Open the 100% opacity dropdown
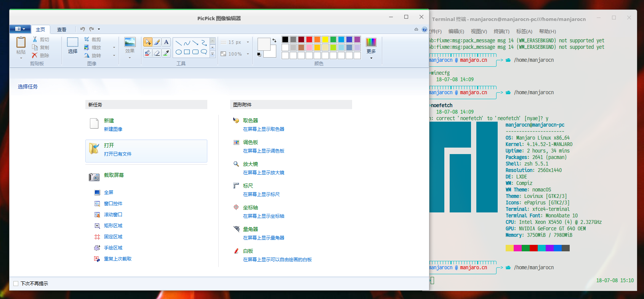 point(248,54)
